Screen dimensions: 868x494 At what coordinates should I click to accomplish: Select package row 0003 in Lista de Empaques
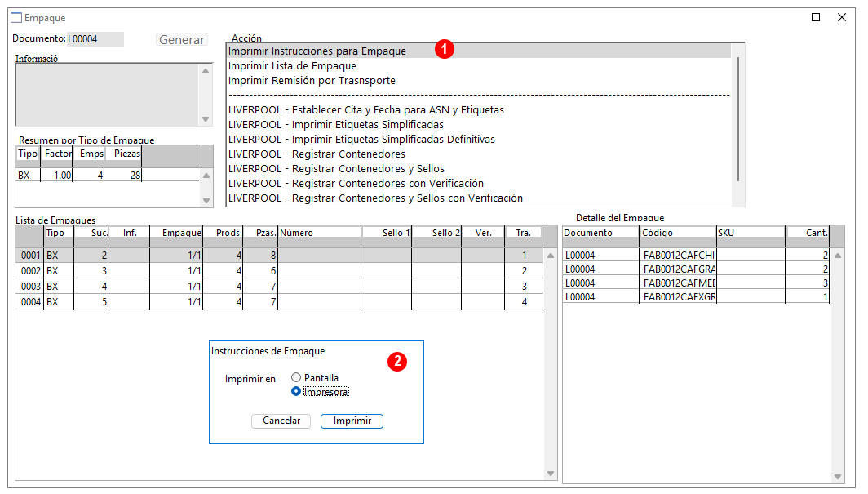(278, 287)
